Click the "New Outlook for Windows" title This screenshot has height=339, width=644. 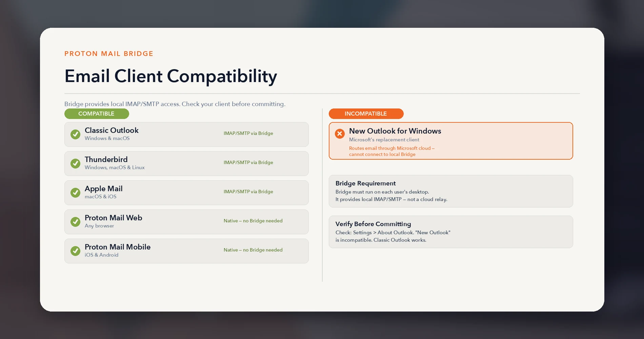(395, 131)
